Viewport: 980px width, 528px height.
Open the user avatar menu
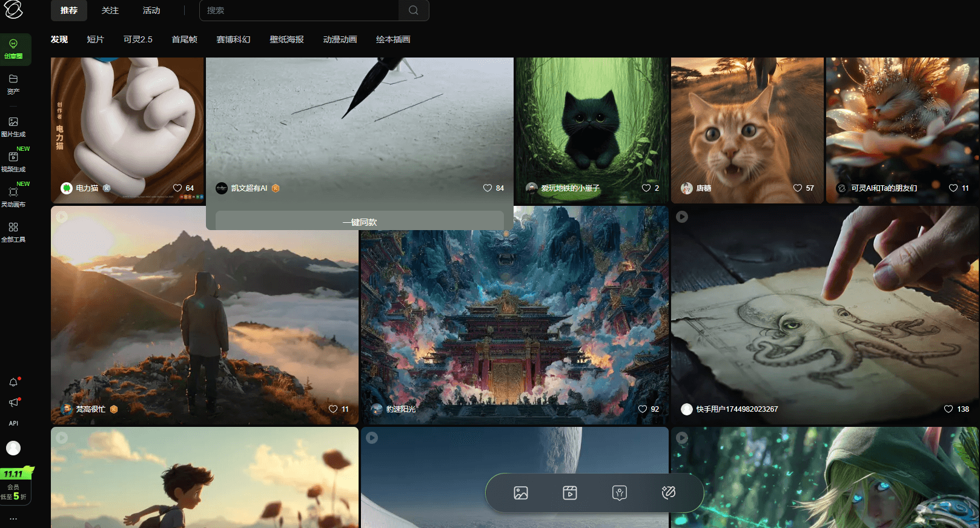tap(13, 448)
